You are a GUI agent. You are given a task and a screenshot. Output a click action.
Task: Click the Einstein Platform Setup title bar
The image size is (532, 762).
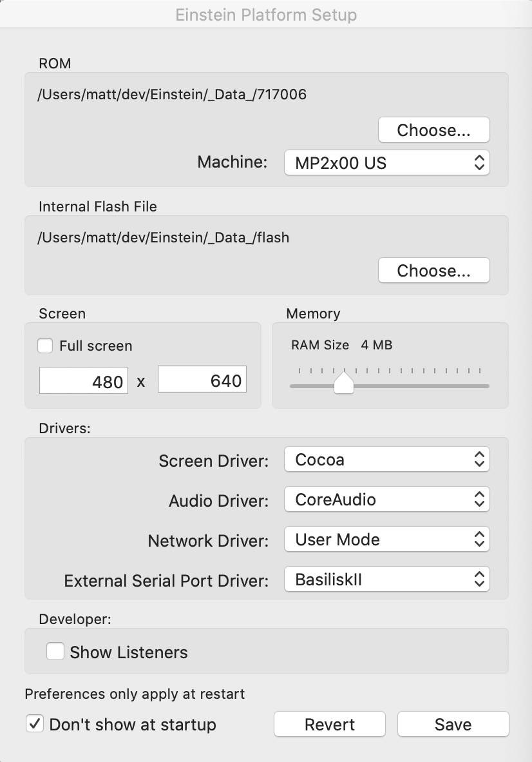pos(266,14)
